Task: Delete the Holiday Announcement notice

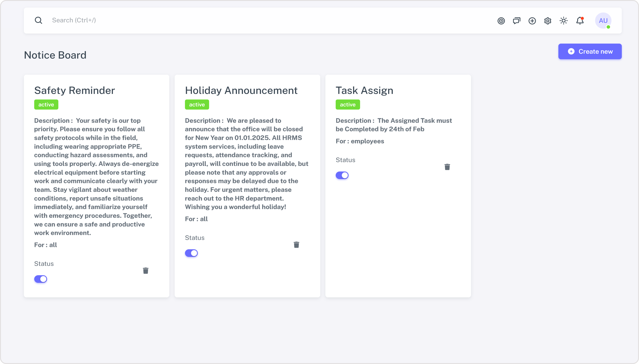Action: click(x=296, y=245)
